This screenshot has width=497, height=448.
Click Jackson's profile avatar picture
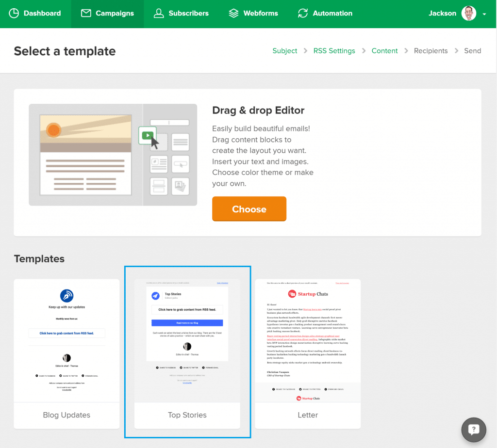468,13
